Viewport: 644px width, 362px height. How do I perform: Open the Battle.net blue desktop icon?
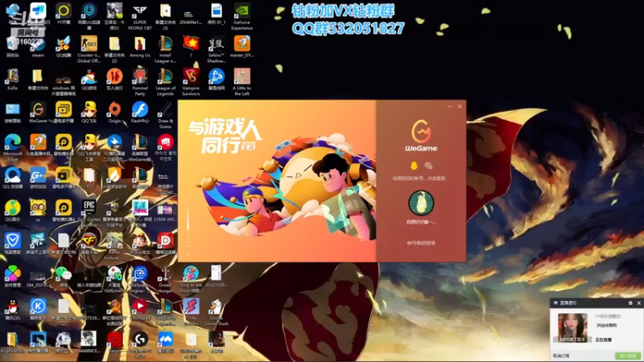pos(216,80)
